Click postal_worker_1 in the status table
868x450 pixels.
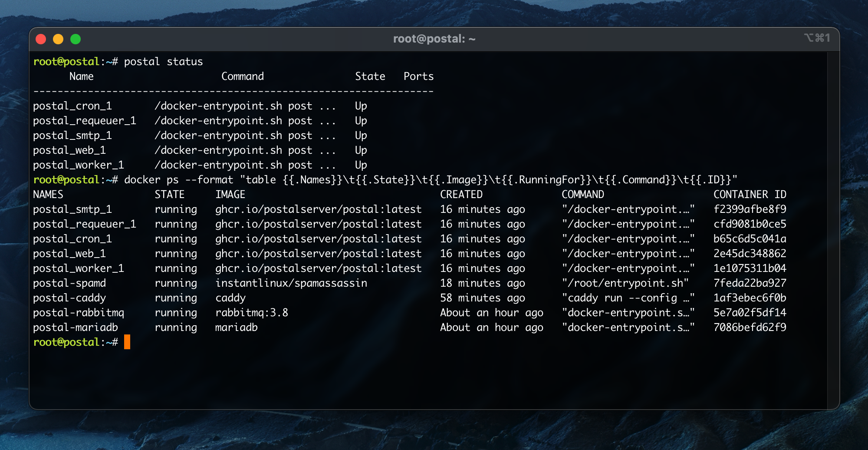pyautogui.click(x=79, y=165)
